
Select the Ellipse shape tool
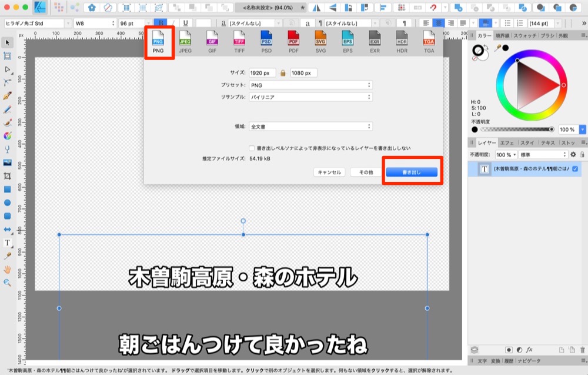(x=8, y=203)
